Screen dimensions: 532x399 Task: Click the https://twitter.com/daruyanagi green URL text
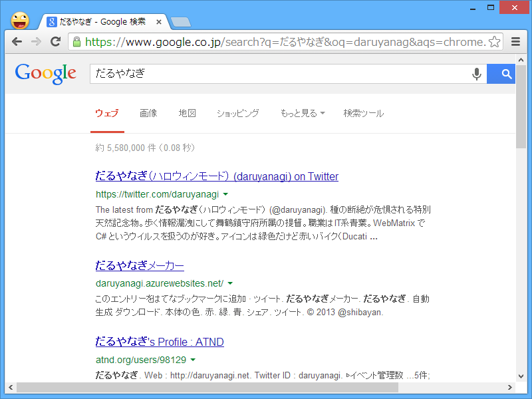pos(157,194)
